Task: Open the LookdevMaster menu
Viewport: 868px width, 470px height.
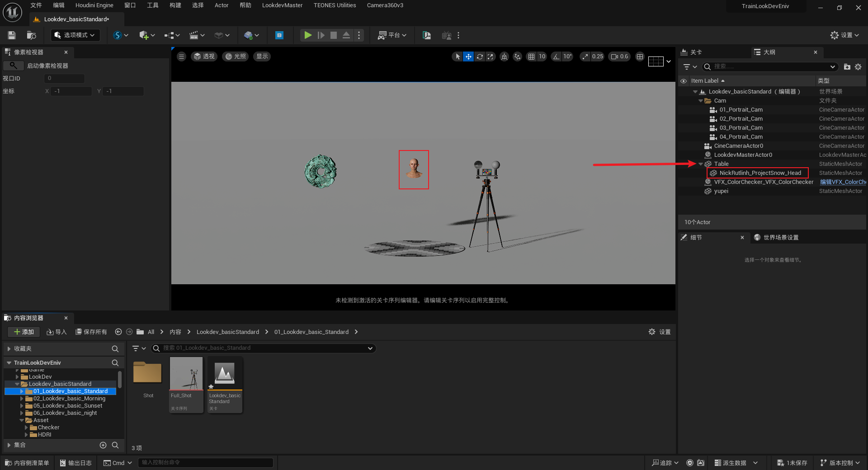Action: tap(282, 5)
